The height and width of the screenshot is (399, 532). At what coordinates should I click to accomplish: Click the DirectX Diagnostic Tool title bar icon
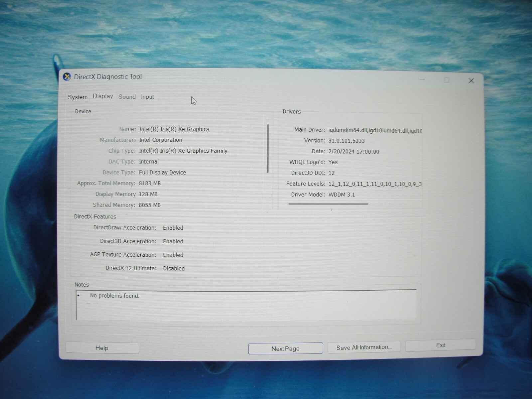[x=68, y=76]
